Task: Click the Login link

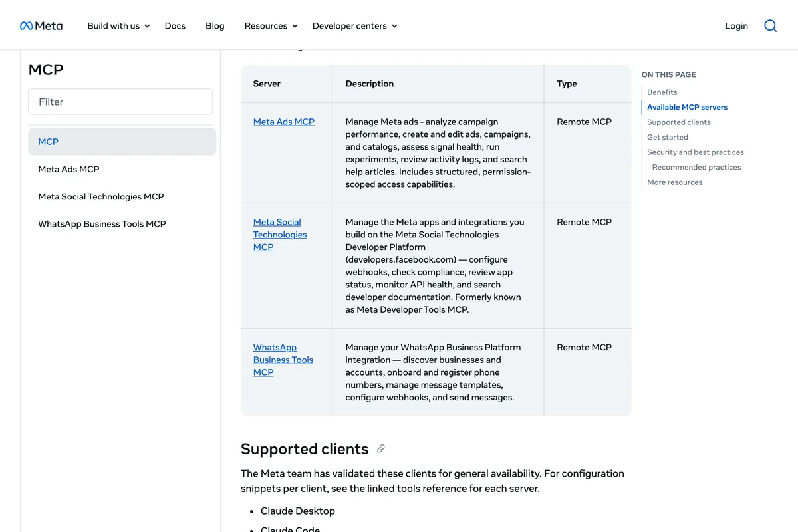Action: point(736,26)
